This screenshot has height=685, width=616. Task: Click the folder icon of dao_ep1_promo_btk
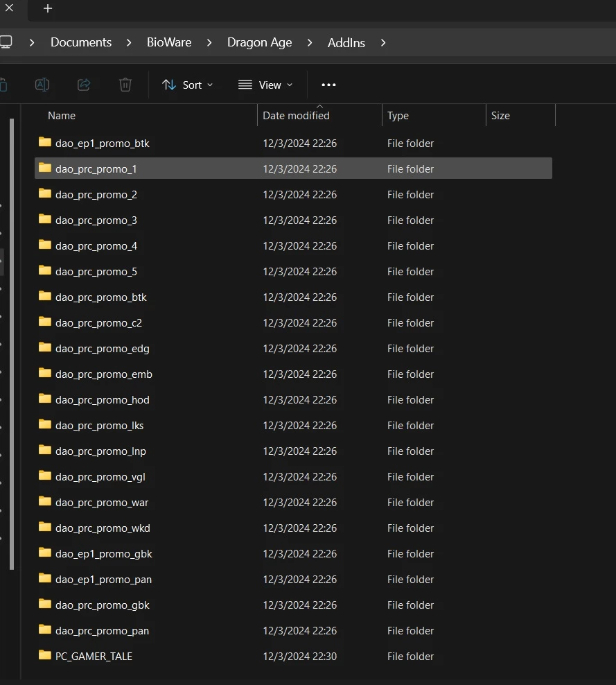point(45,142)
